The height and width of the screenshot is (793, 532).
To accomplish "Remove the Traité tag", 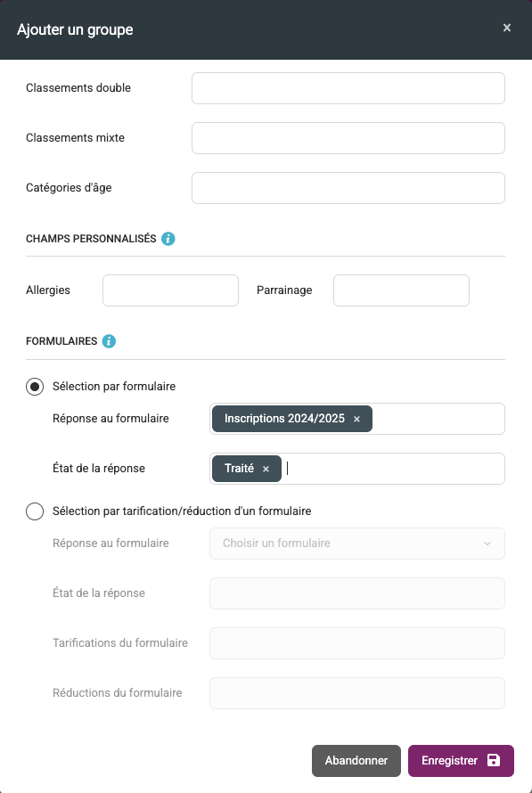I will [x=266, y=470].
